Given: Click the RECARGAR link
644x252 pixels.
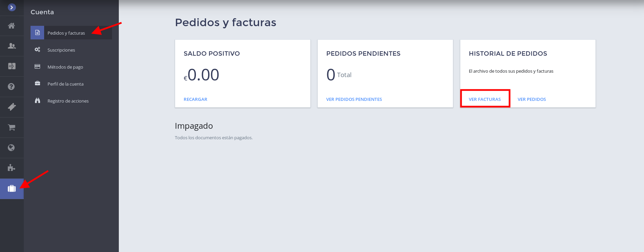Looking at the screenshot, I should tap(195, 99).
